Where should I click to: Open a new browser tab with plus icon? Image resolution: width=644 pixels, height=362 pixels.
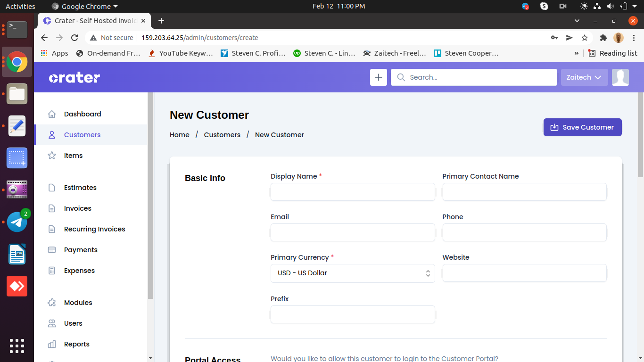[x=161, y=21]
